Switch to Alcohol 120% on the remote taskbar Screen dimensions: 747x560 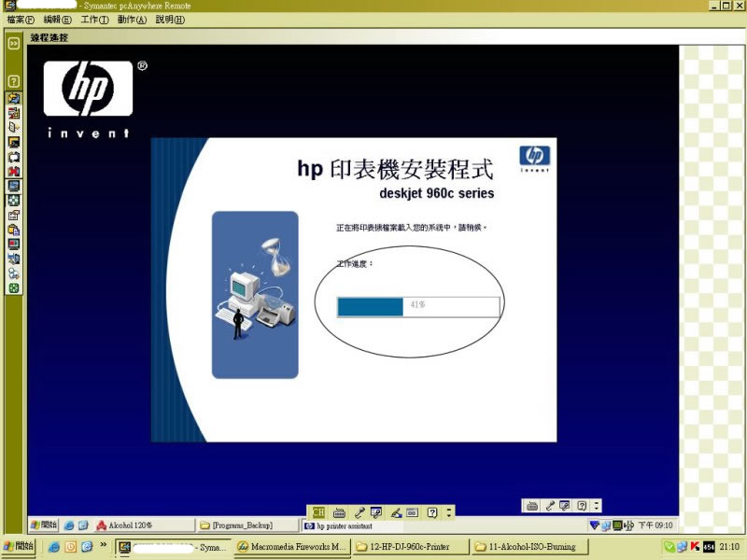tap(145, 525)
